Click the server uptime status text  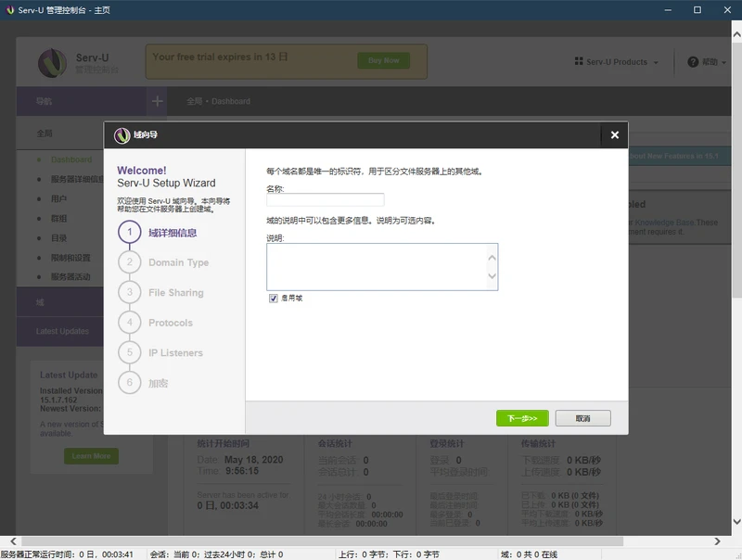click(67, 554)
